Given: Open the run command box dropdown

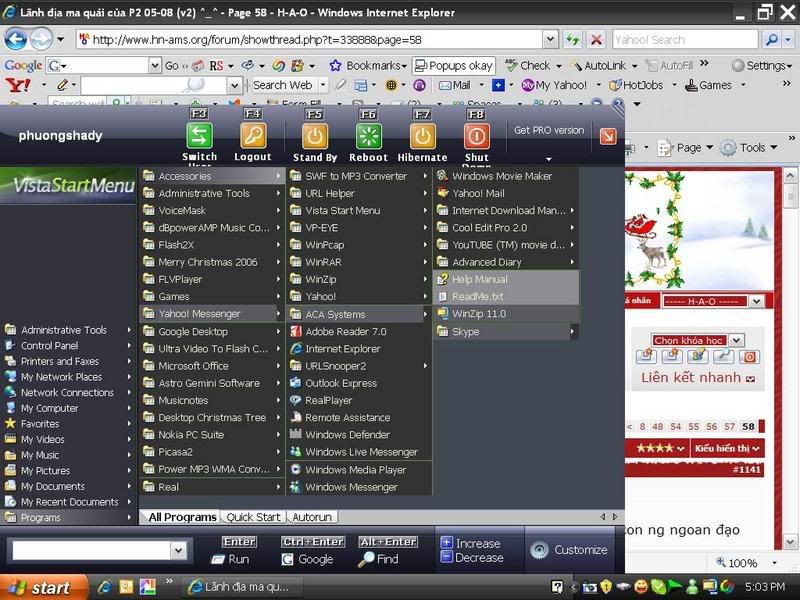Looking at the screenshot, I should pyautogui.click(x=179, y=550).
